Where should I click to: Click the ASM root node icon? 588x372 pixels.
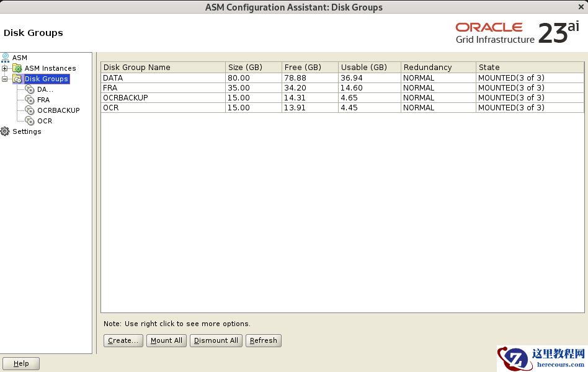(x=5, y=58)
